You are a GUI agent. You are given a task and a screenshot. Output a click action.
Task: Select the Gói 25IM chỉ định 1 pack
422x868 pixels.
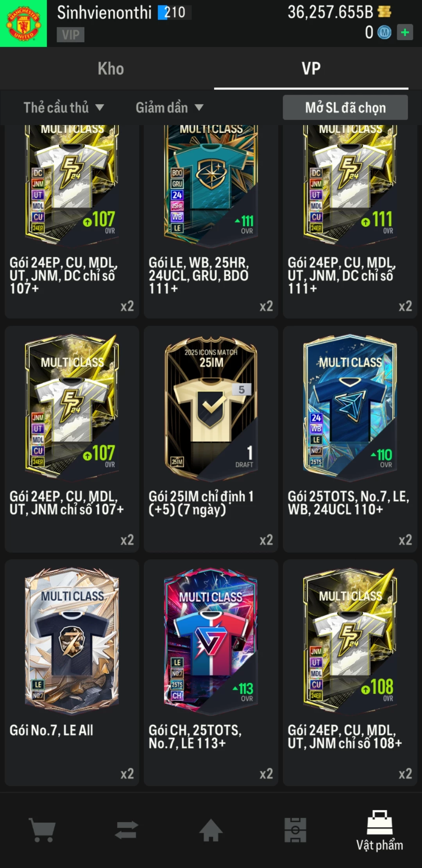click(211, 439)
